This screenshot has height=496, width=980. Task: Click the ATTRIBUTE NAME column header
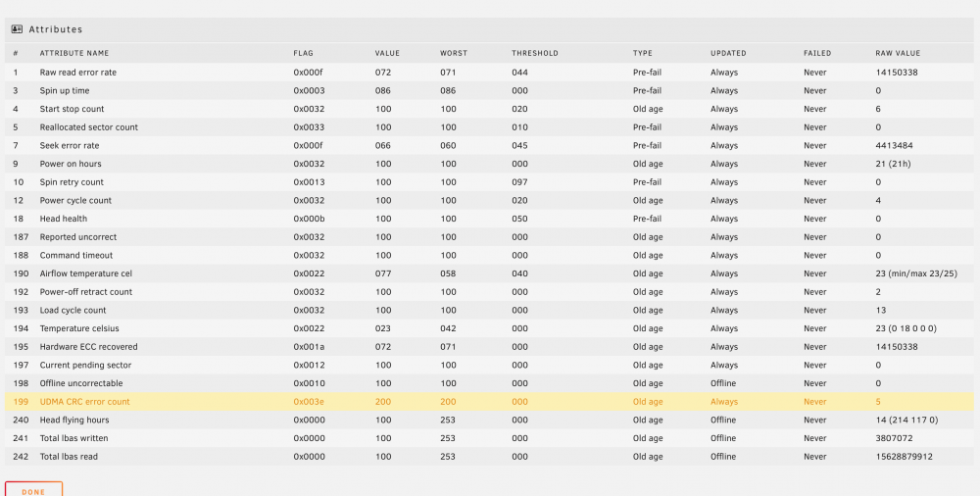[x=74, y=53]
